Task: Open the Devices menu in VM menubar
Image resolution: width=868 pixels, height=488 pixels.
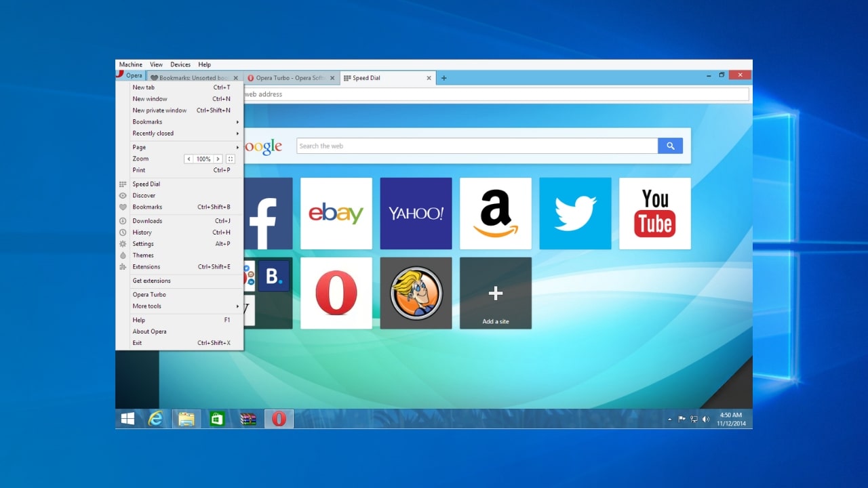Action: click(x=180, y=64)
